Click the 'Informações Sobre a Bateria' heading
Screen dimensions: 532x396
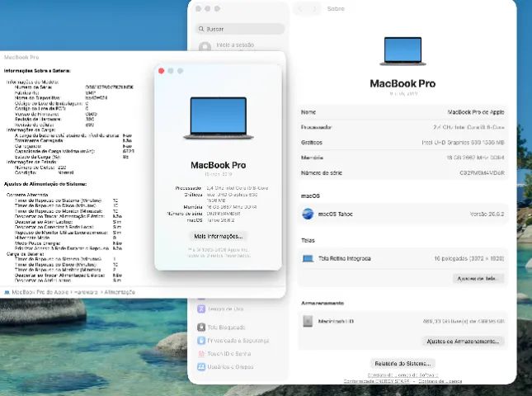point(37,71)
